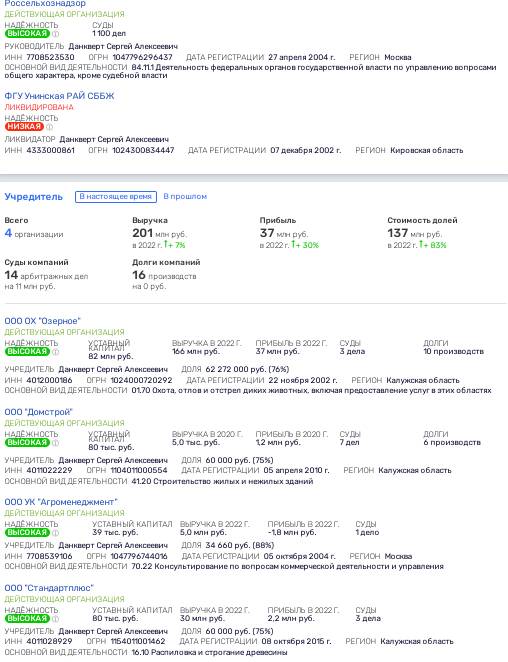Viewport: 508px width, 662px height.
Task: Click liquidator name Данкверт Сергей Алексеевич
Action: point(114,139)
